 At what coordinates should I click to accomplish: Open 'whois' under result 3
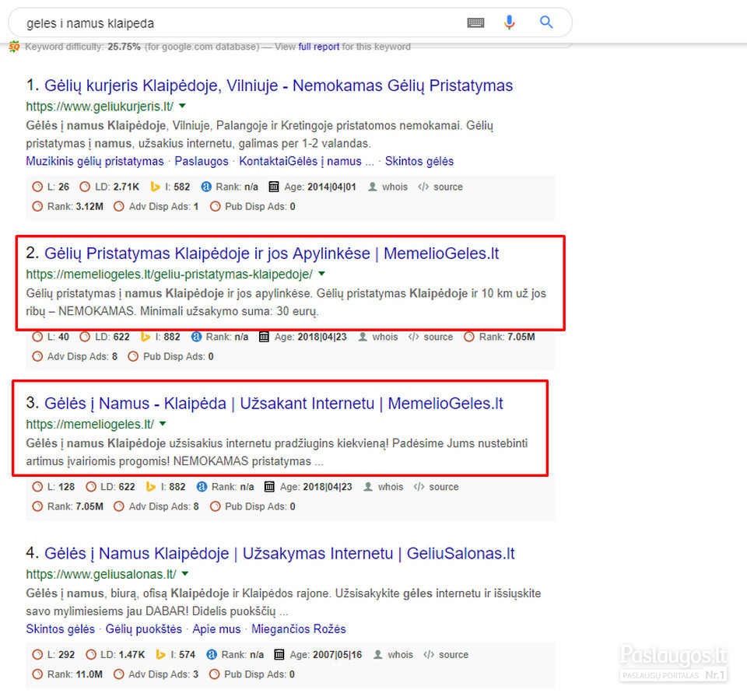384,487
